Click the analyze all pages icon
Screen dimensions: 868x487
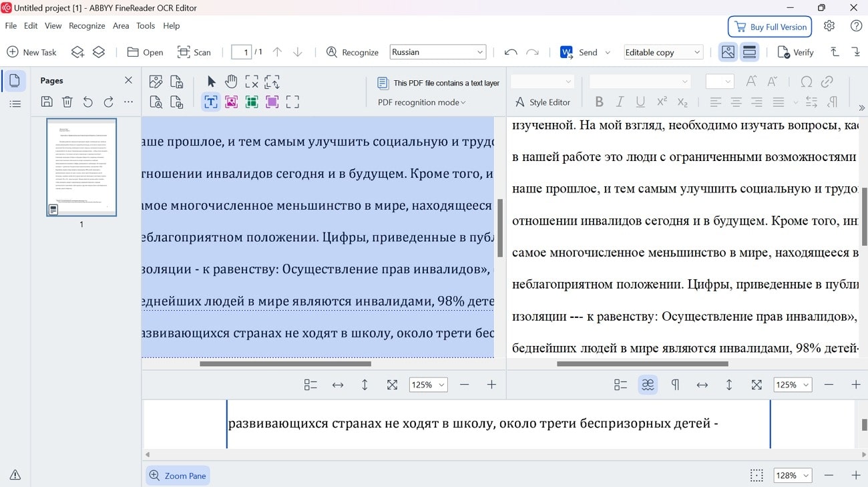point(176,102)
